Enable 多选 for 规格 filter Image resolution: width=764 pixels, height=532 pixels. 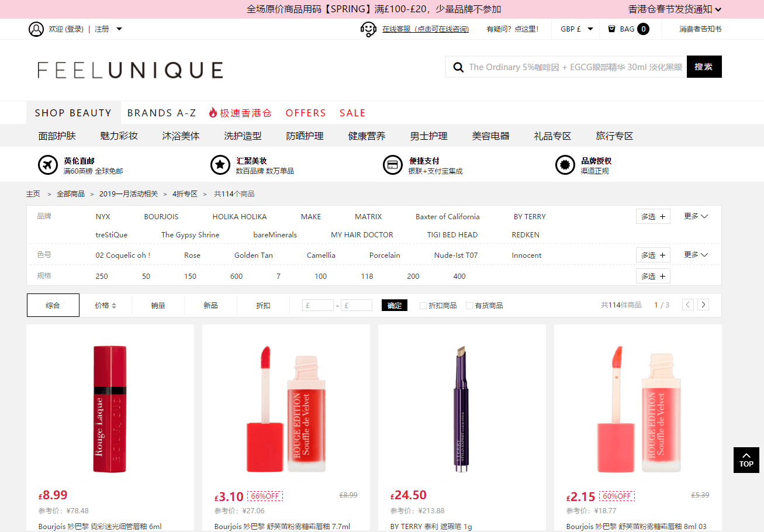653,276
